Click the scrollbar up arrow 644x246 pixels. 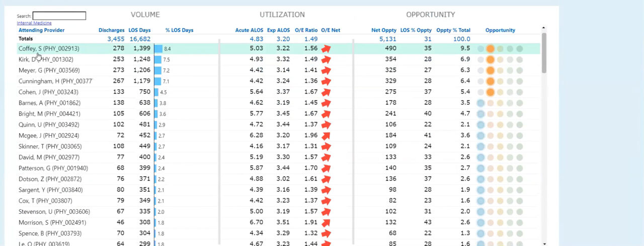click(x=544, y=29)
